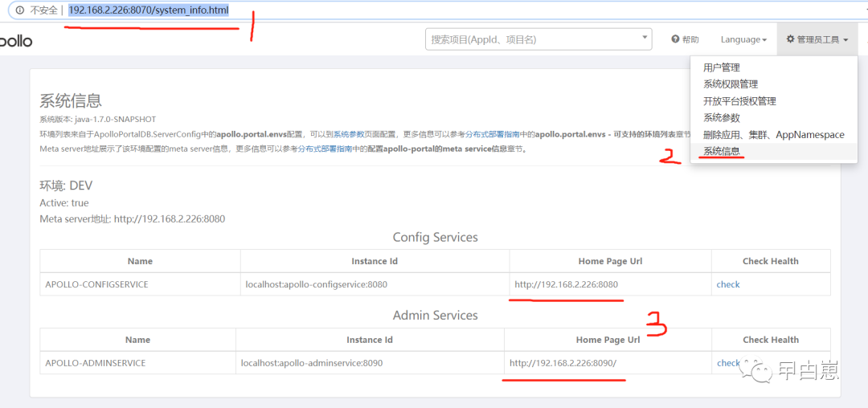Click Admin Services Check Health header
The image size is (868, 408).
click(x=771, y=340)
